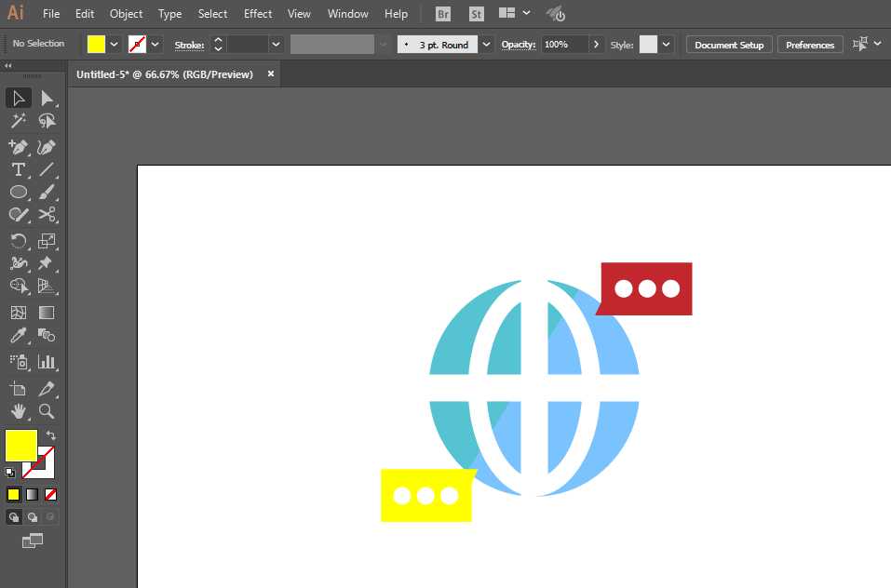
Task: Open Document Setup
Action: 729,45
